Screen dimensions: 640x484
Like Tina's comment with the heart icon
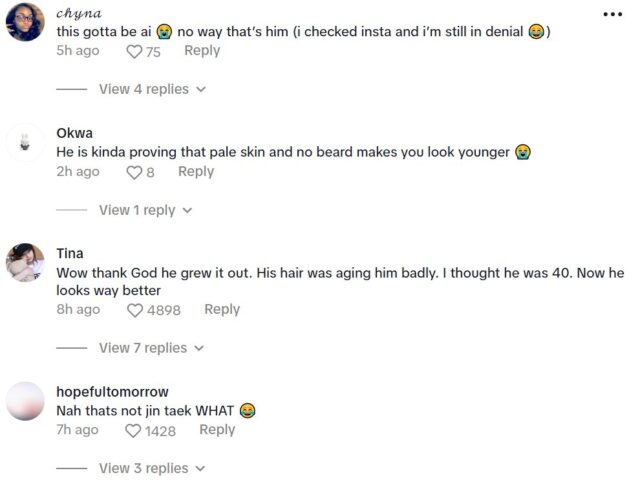(136, 310)
